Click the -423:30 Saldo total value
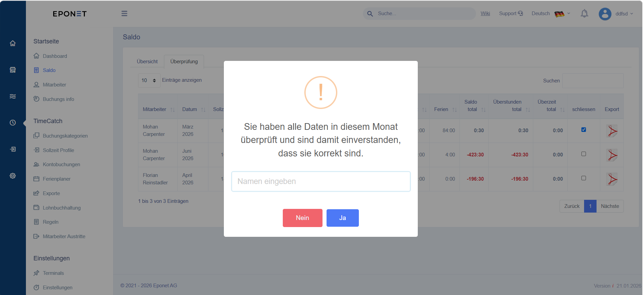This screenshot has width=644, height=295. click(475, 155)
